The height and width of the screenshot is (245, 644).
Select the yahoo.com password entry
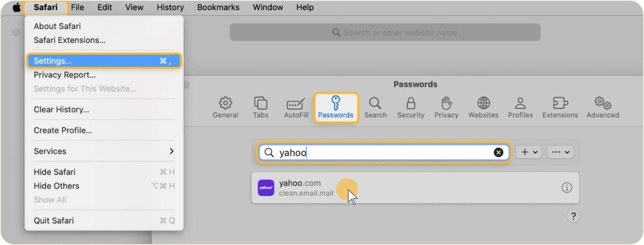click(x=415, y=188)
